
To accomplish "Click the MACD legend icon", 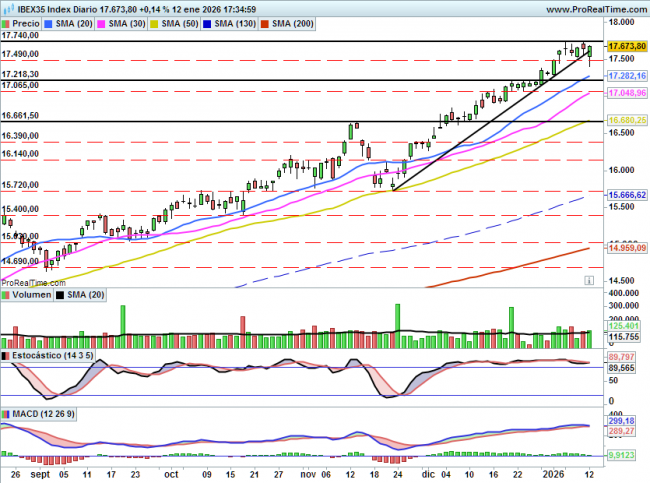I will (x=5, y=414).
